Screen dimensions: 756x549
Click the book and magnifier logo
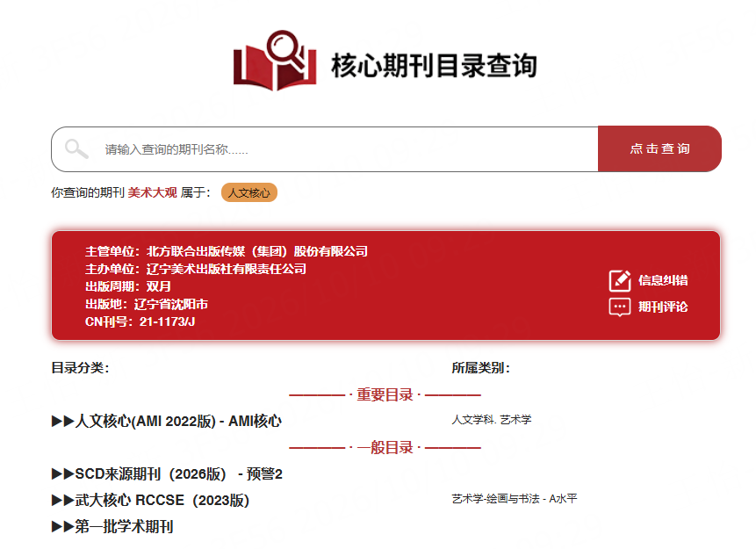pos(275,61)
